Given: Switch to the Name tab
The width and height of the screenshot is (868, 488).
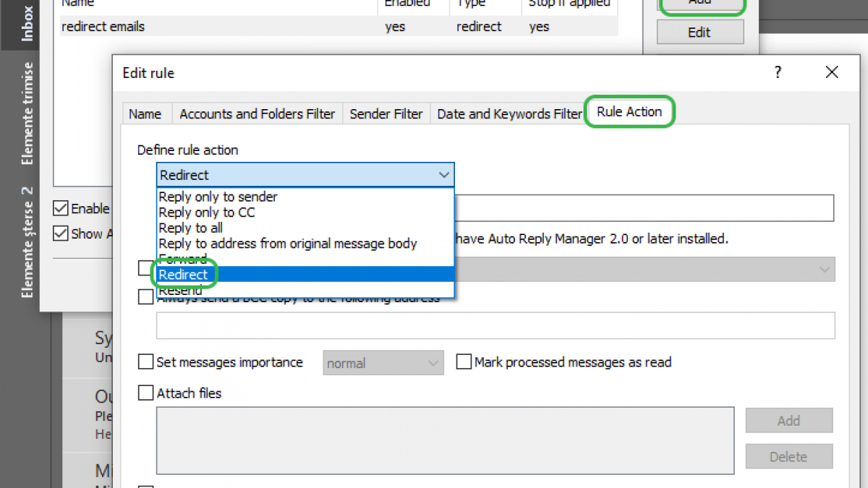Looking at the screenshot, I should click(x=145, y=114).
